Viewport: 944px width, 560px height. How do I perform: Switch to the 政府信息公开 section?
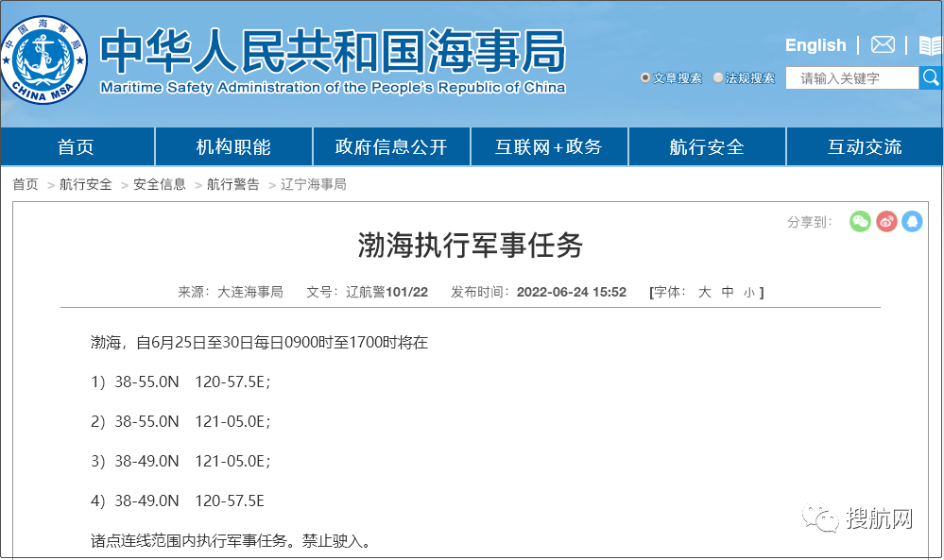click(391, 146)
